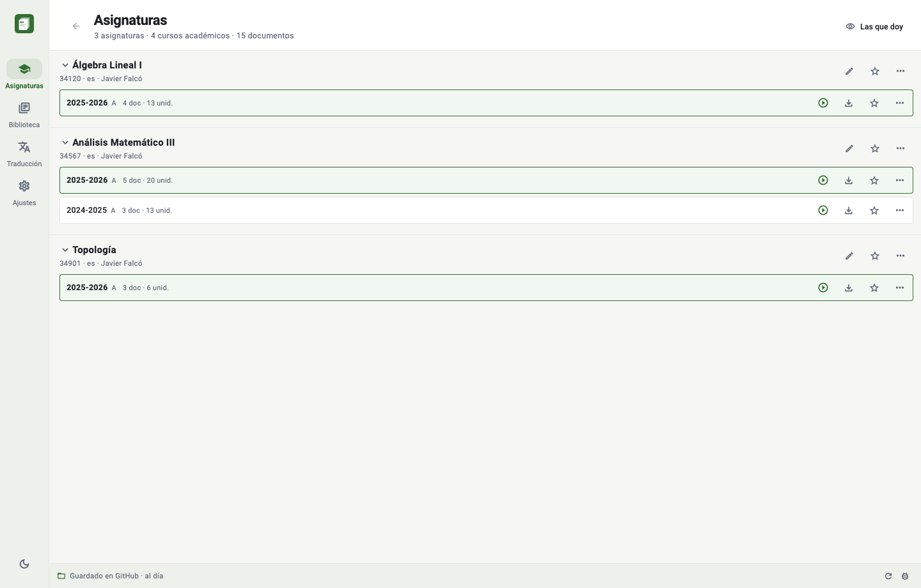Click the refresh icon in the status bar
The height and width of the screenshot is (588, 921).
tap(888, 576)
